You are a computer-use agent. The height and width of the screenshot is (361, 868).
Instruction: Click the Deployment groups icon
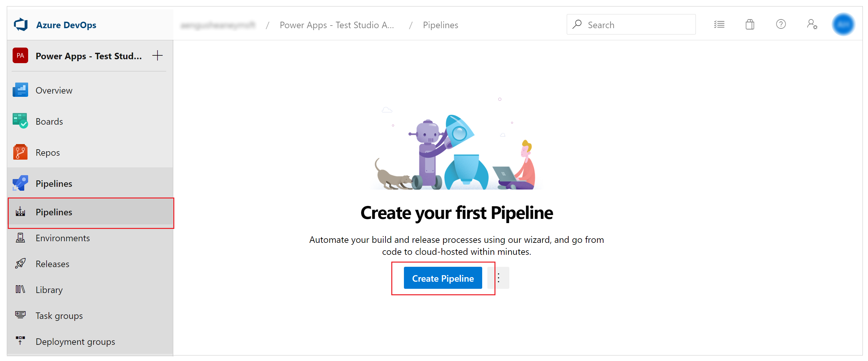[20, 342]
